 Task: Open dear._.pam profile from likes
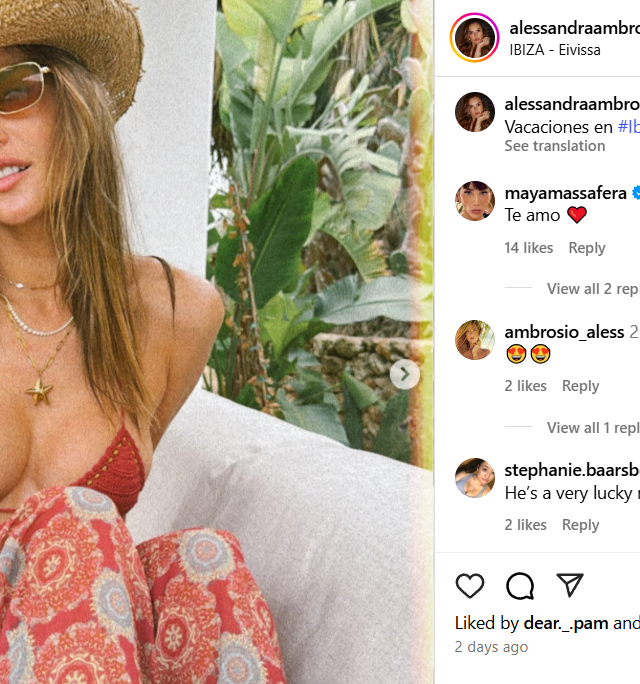coord(566,623)
